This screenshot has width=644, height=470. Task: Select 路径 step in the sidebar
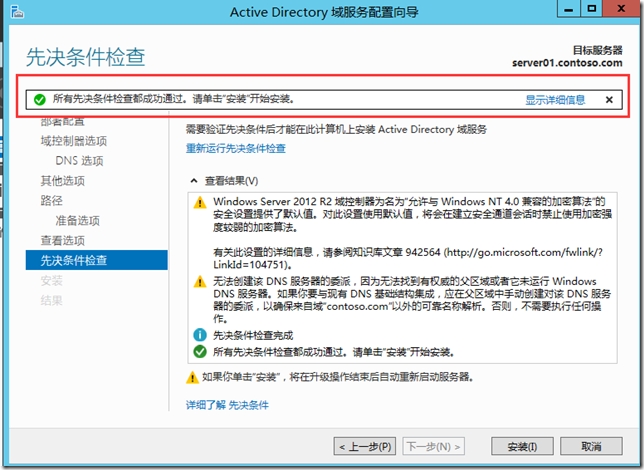pos(51,200)
